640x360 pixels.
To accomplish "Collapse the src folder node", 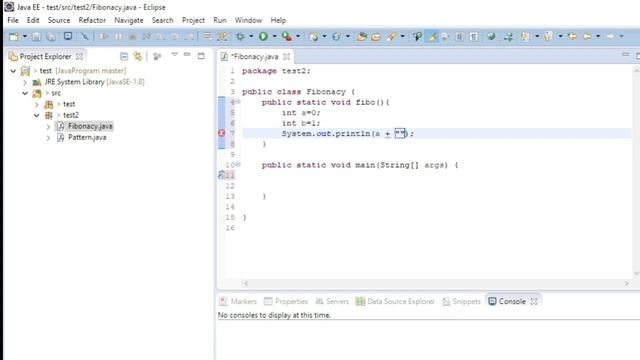I will click(x=25, y=93).
